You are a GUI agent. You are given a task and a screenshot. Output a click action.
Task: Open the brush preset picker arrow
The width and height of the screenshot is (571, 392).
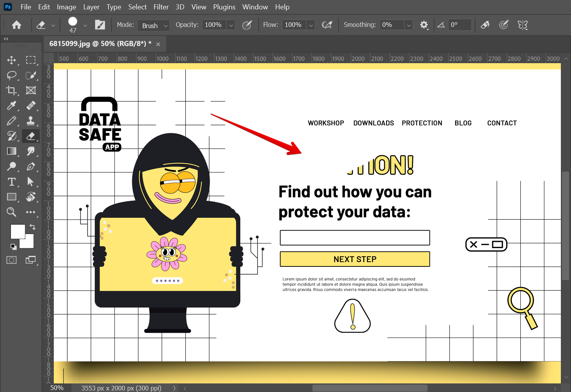(x=85, y=25)
